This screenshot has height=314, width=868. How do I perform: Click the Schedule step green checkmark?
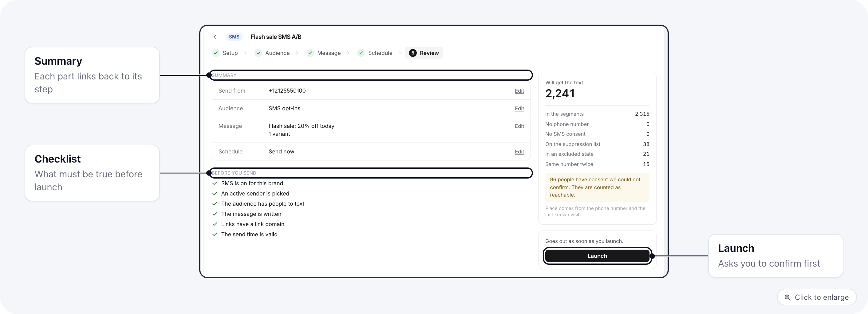tap(361, 53)
